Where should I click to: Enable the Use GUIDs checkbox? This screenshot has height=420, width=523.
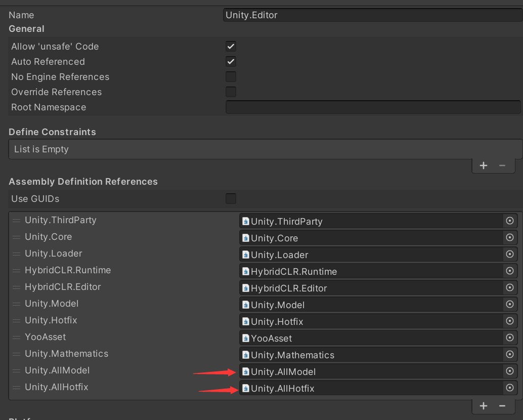pos(231,198)
